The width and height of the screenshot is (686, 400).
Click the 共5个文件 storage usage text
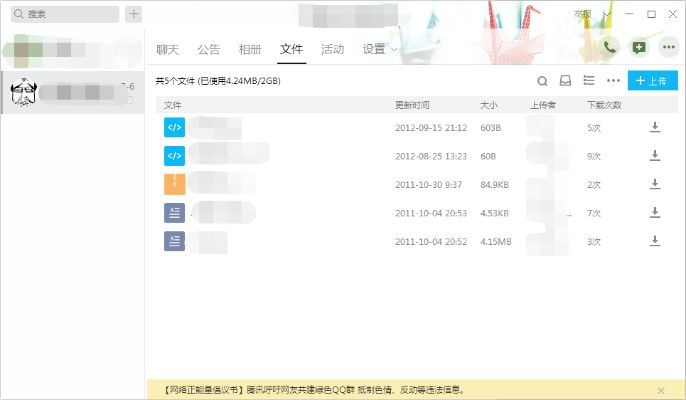click(218, 81)
